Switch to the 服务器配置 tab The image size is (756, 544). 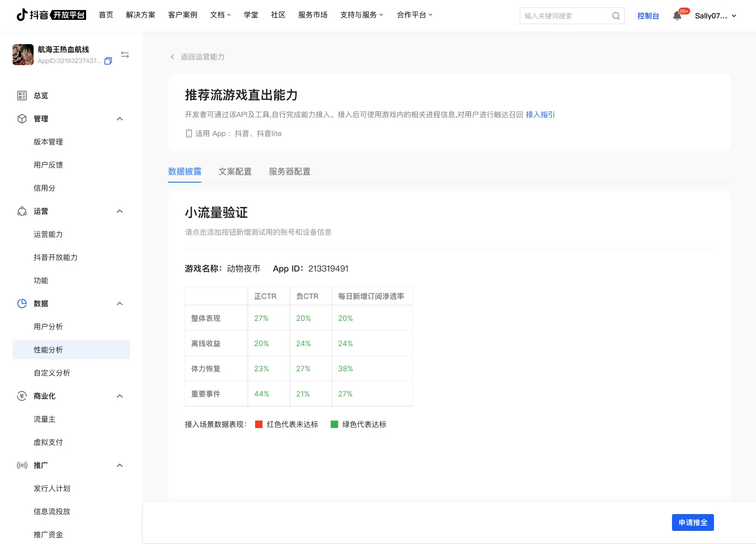tap(289, 172)
